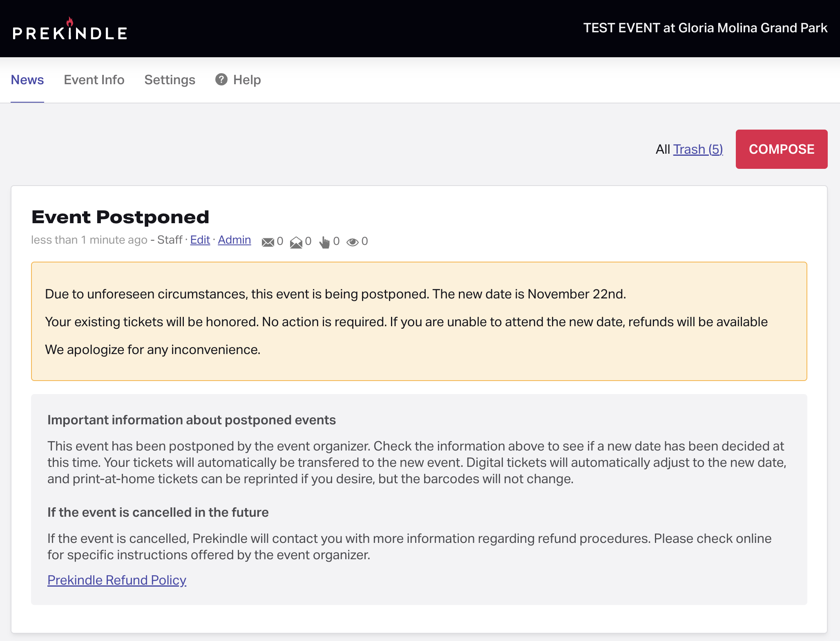Open the Settings tab

[170, 80]
